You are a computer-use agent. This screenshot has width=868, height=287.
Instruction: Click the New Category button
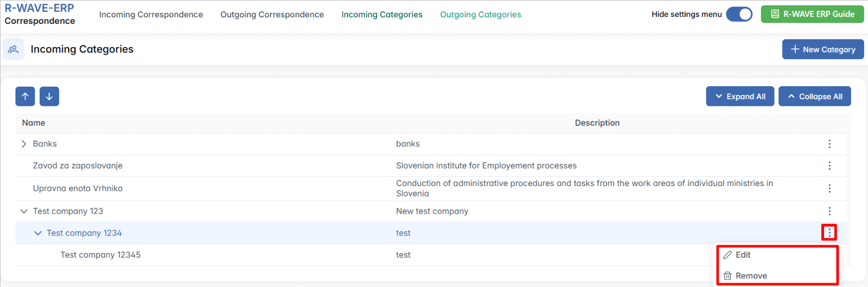tap(822, 49)
